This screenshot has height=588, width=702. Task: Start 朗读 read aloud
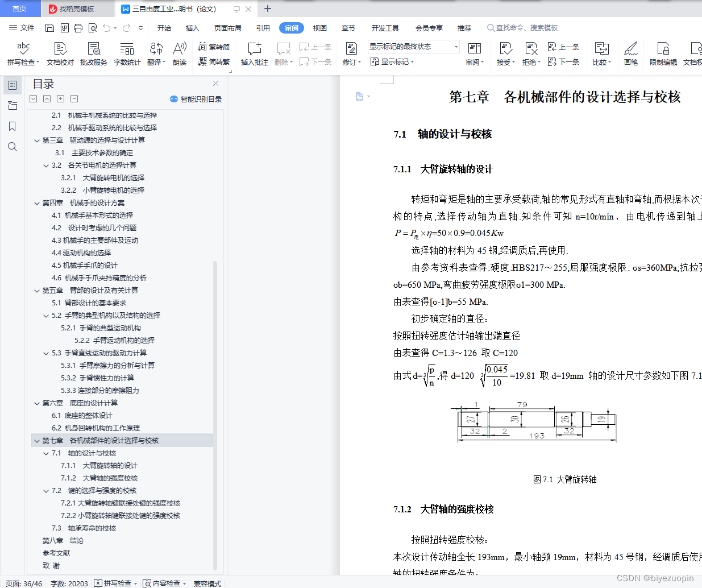click(x=180, y=53)
